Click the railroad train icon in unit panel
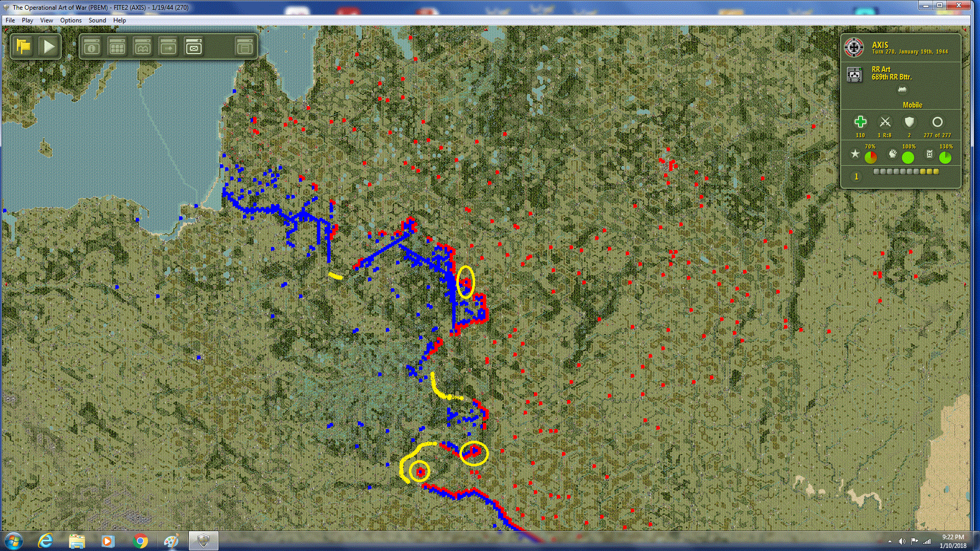This screenshot has width=980, height=551. point(902,90)
